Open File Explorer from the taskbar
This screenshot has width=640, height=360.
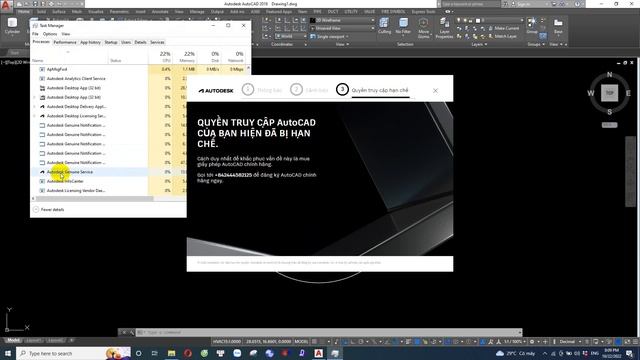171,353
